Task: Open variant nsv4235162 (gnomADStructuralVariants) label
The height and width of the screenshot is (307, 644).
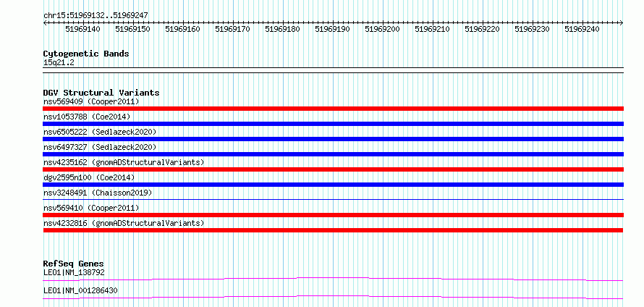Action: pos(124,162)
